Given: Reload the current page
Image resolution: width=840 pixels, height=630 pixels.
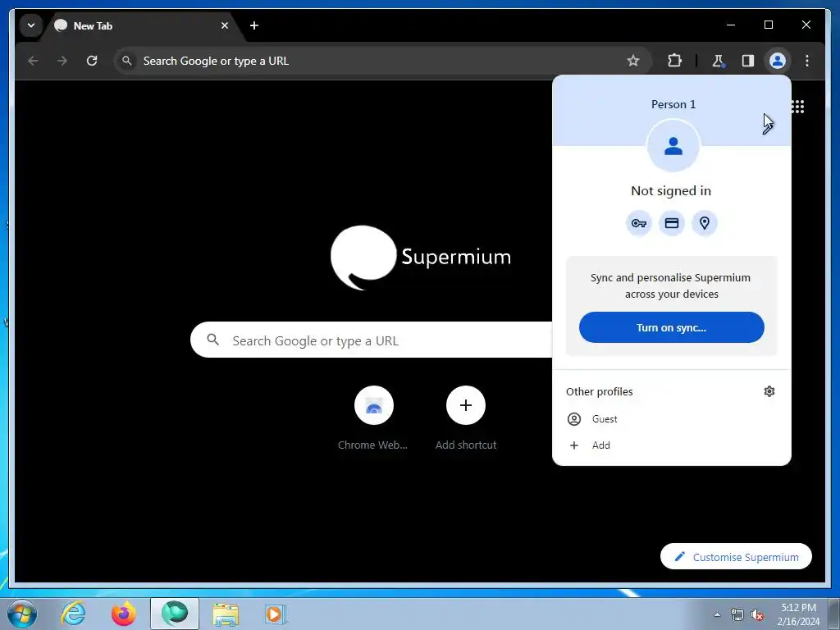Looking at the screenshot, I should coord(92,61).
